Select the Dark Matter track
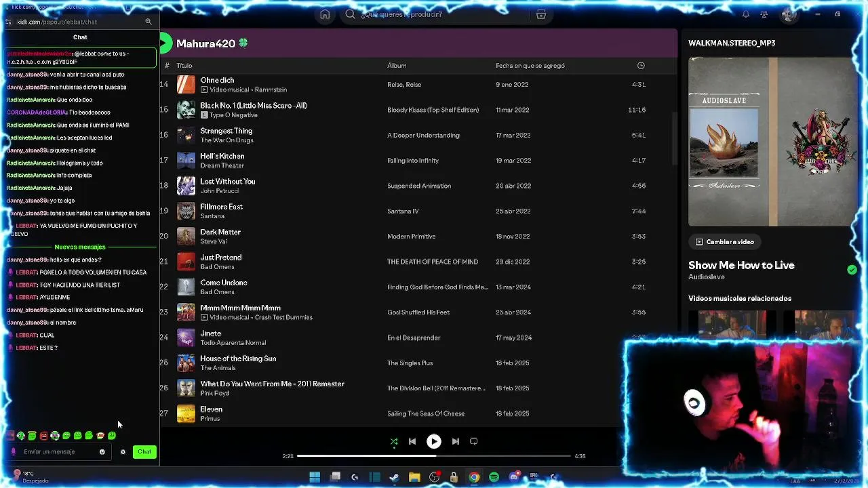The image size is (868, 488). [220, 232]
